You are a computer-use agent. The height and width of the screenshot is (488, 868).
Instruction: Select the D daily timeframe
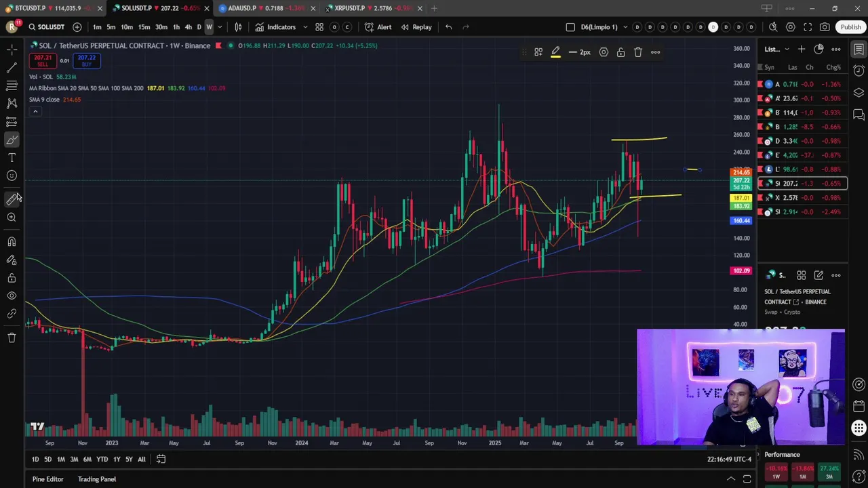tap(199, 27)
